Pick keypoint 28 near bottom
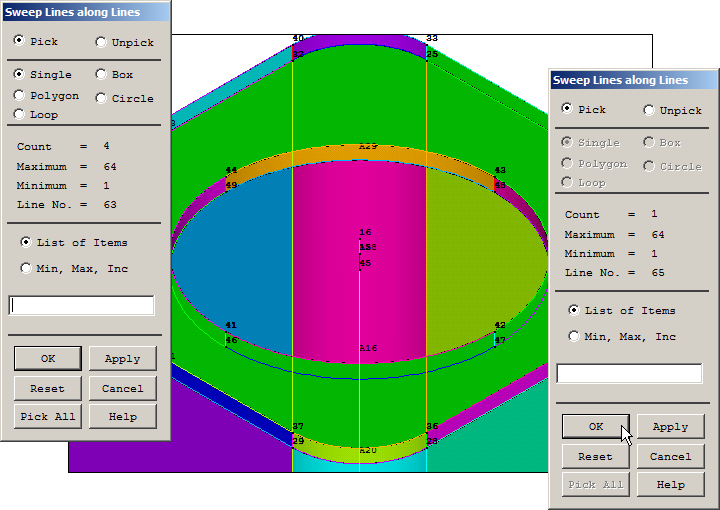 432,441
